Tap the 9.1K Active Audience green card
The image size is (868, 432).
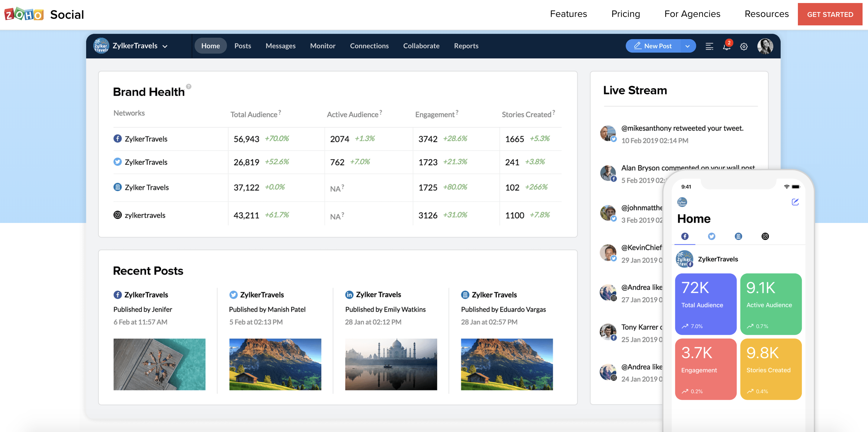pos(771,304)
